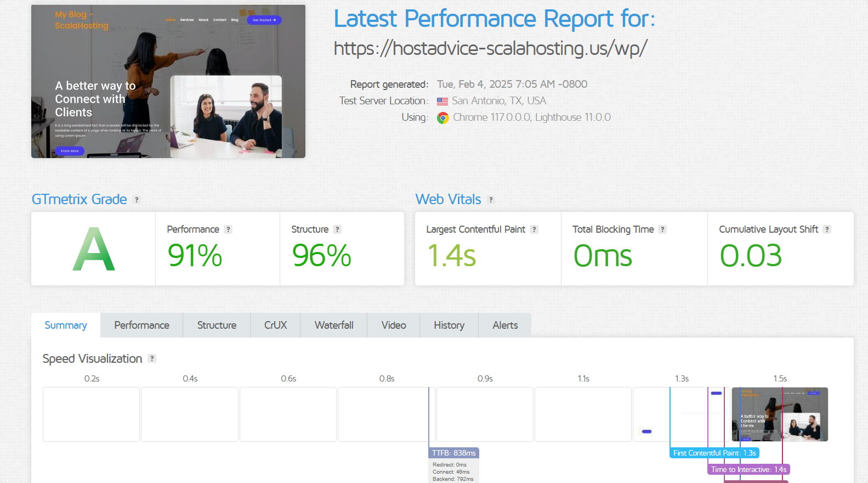The image size is (868, 483).
Task: Click the Backend: 792ms timing detail
Action: point(453,479)
